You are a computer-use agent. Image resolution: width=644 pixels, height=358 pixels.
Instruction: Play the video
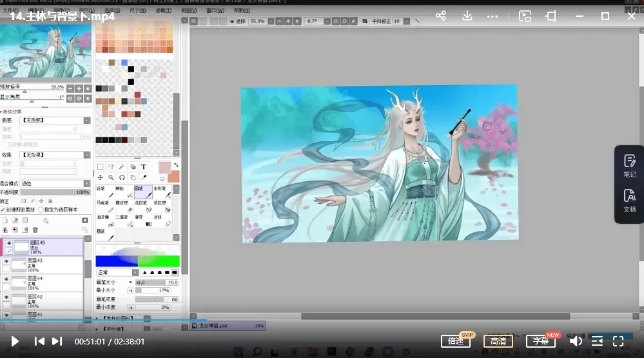(x=15, y=341)
